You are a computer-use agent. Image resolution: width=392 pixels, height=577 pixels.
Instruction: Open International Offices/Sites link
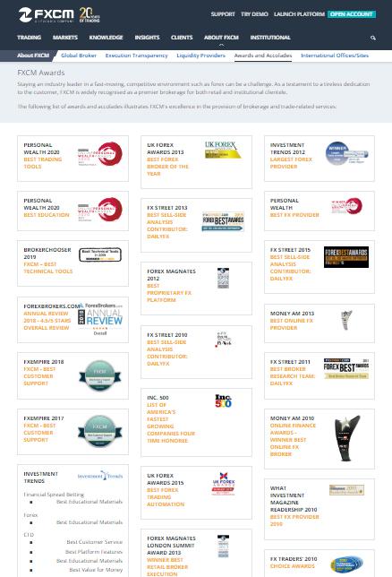coord(335,56)
